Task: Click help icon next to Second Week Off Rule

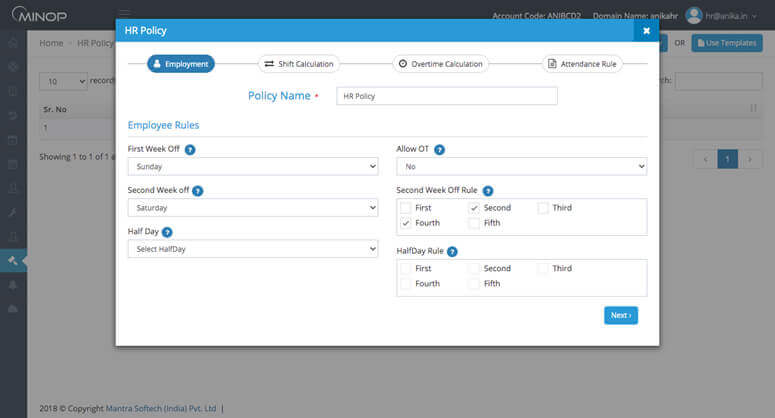Action: pyautogui.click(x=488, y=190)
